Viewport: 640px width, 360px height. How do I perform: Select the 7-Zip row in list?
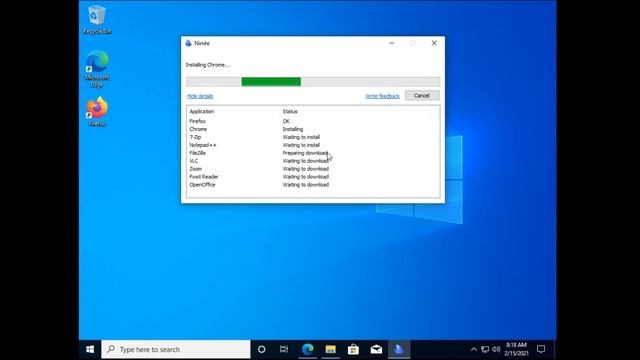point(313,137)
